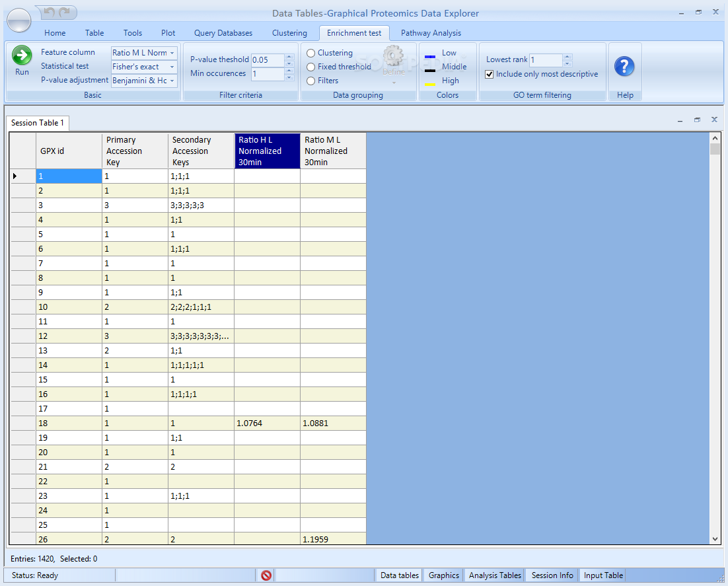Open the Query Databases ribbon tab

coord(223,33)
